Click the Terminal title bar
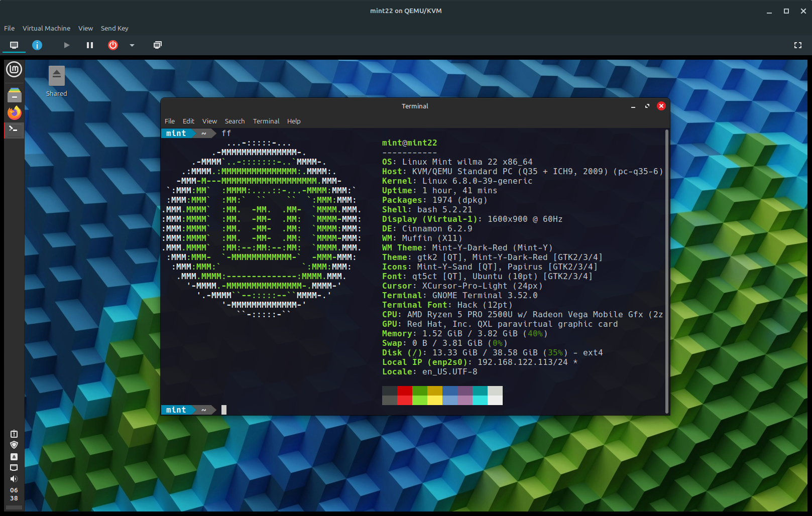The width and height of the screenshot is (812, 516). point(415,106)
